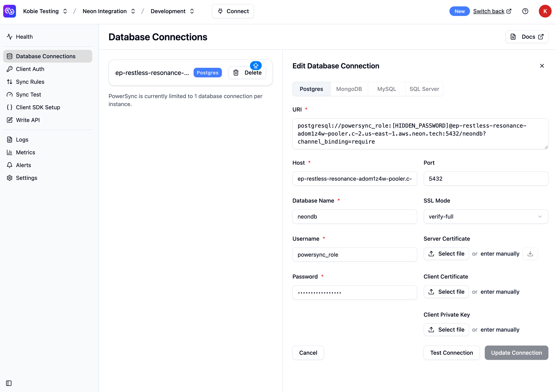Select file for Client Certificate
The image size is (556, 392).
tap(446, 292)
